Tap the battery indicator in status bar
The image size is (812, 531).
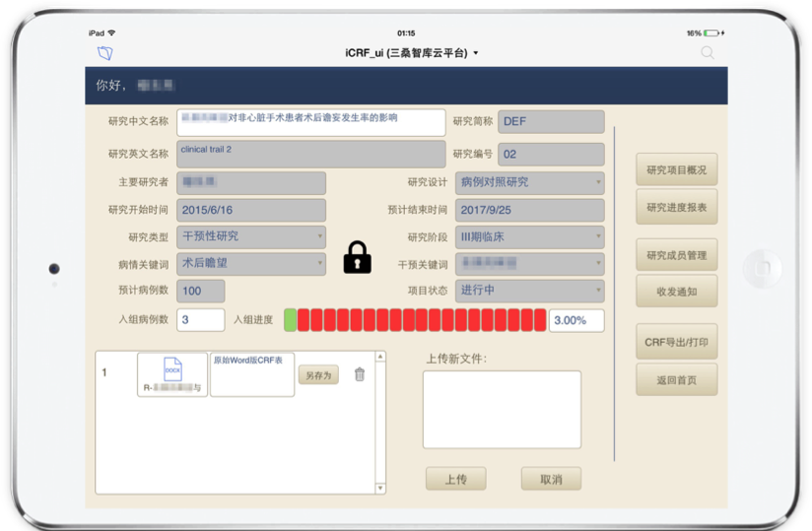pyautogui.click(x=712, y=33)
